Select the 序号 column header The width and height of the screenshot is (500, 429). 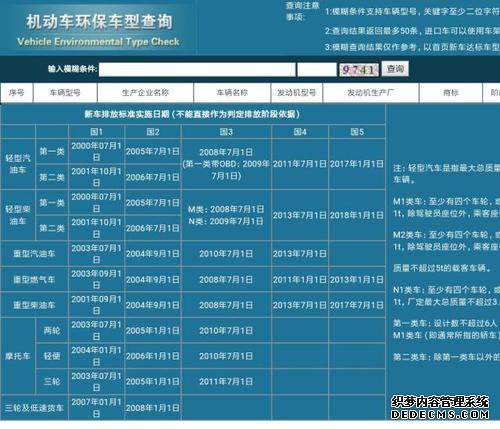pos(17,93)
